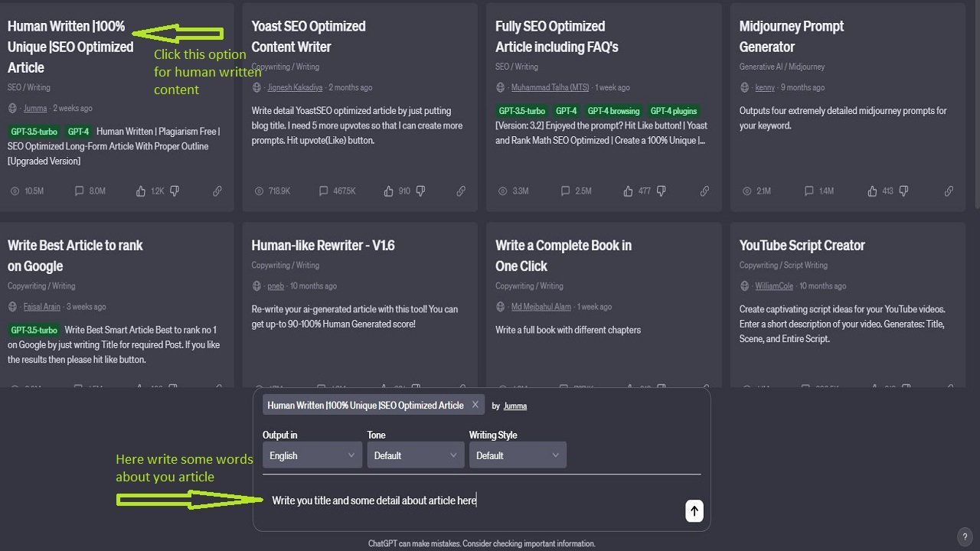Click GPT-4 tag on Human Written card
This screenshot has height=551, width=980.
[x=78, y=132]
